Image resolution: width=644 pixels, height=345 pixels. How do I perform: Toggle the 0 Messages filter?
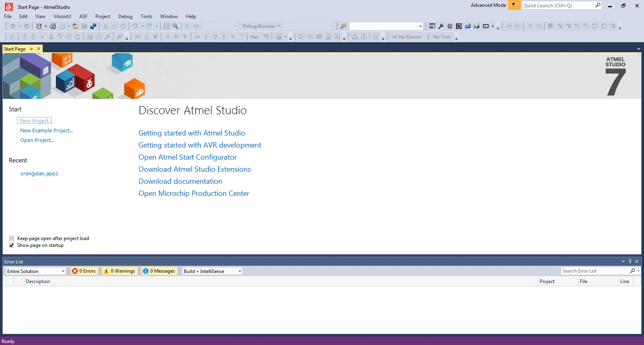(159, 271)
